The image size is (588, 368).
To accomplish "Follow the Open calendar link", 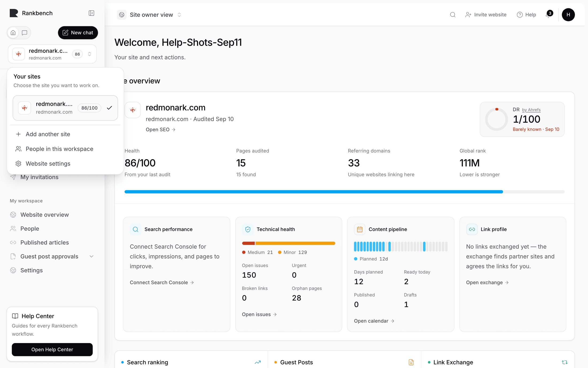I will (374, 321).
